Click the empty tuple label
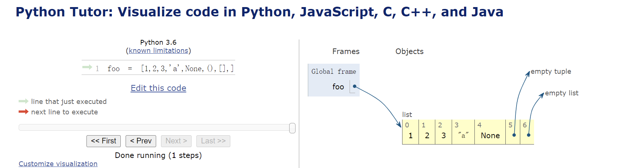 point(550,72)
